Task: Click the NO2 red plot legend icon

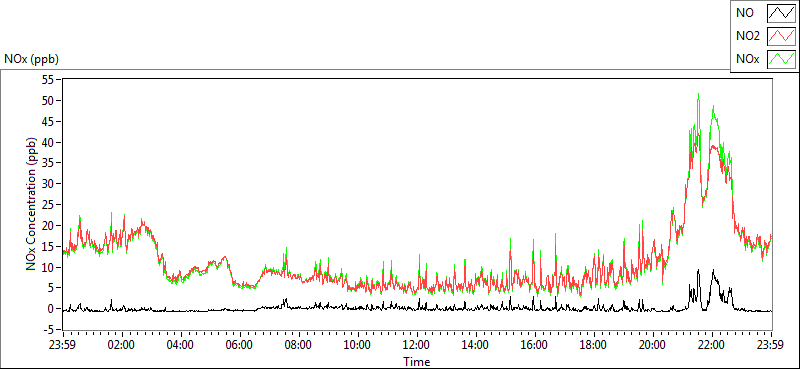Action: click(782, 36)
